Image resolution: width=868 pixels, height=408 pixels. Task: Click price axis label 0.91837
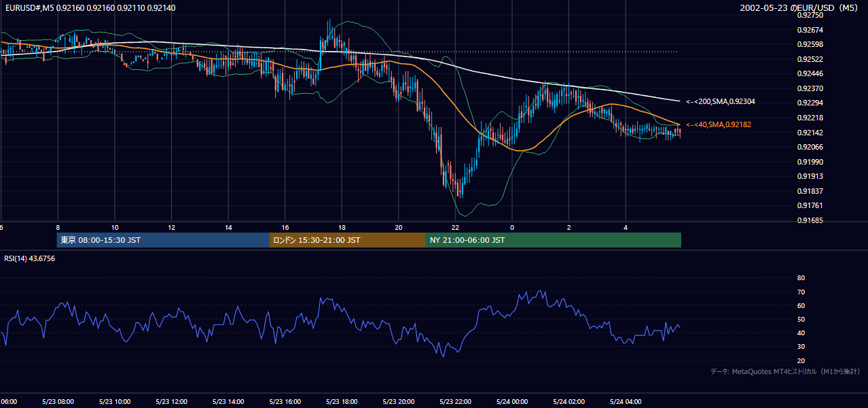[x=810, y=191]
